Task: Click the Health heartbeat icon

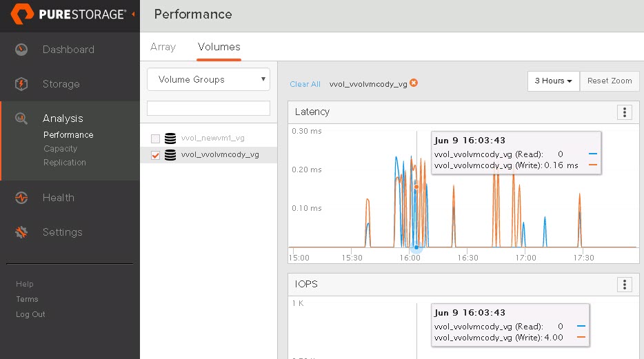Action: [21, 198]
